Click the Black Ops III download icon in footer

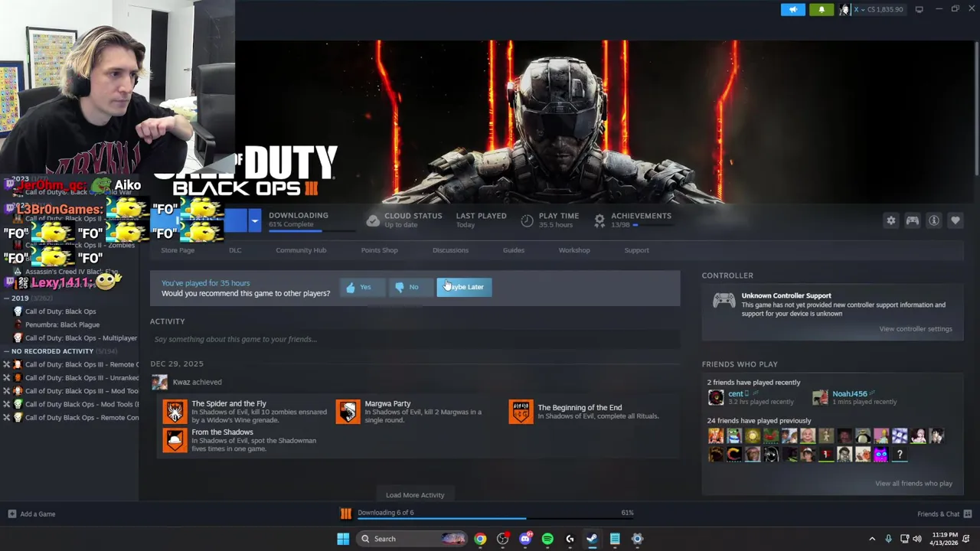pyautogui.click(x=345, y=514)
